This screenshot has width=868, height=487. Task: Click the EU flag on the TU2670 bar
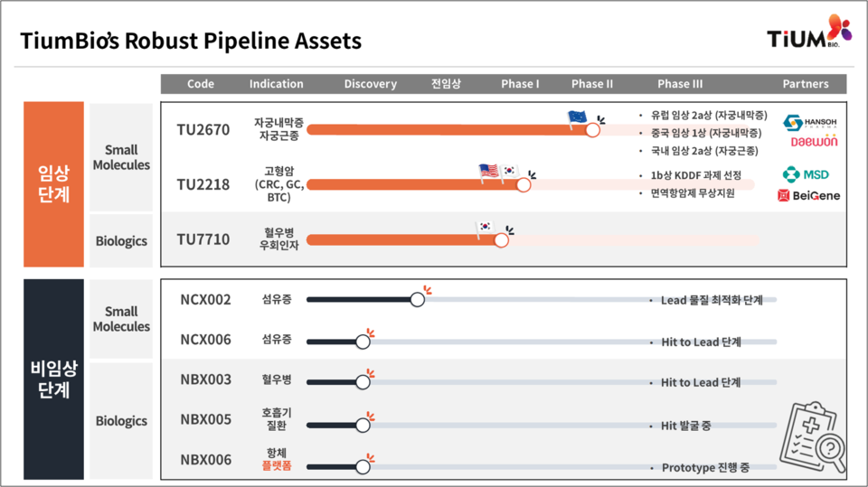coord(577,117)
